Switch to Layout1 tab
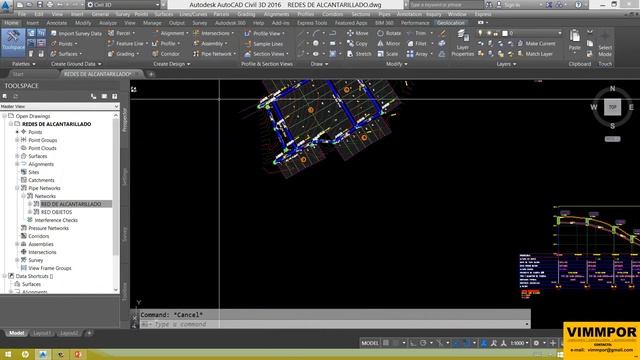This screenshot has height=360, width=640. click(42, 333)
